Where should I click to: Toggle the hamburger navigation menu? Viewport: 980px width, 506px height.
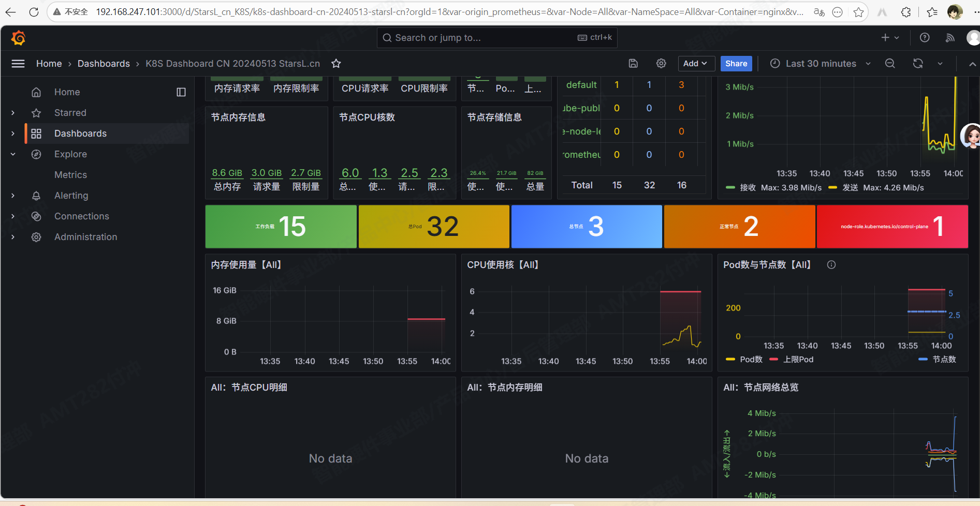(18, 64)
